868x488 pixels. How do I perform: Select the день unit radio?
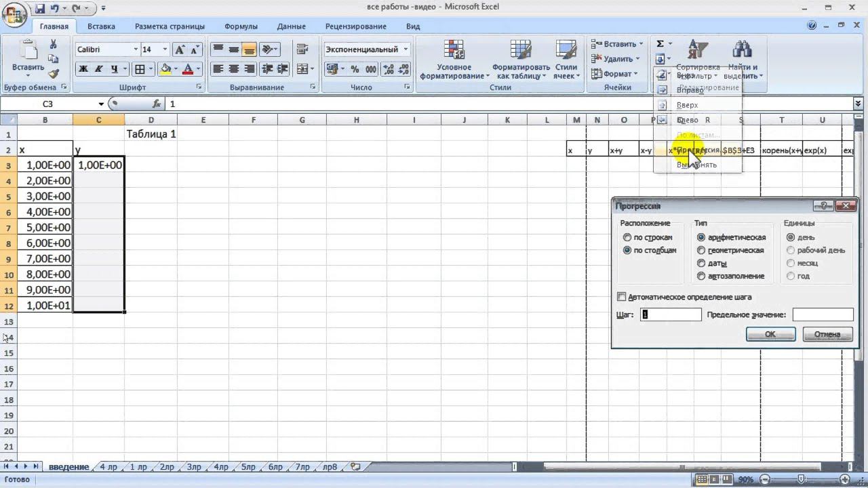coord(791,237)
